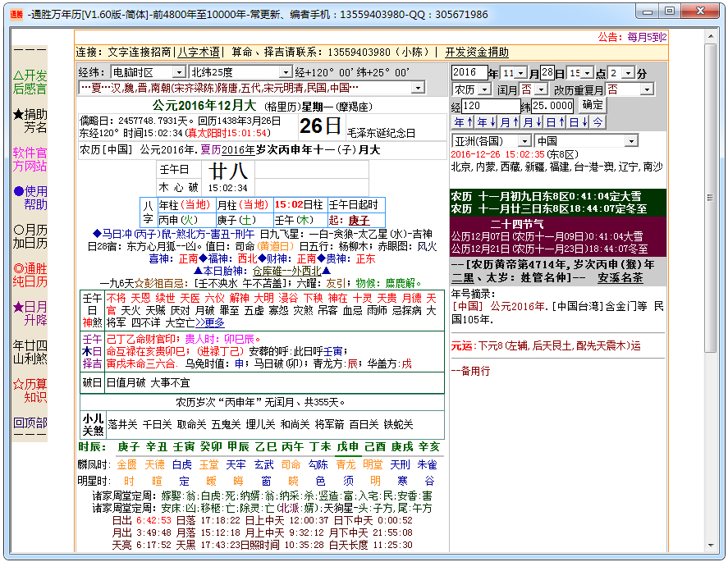
Task: Select the 戊申 hour in 时辰 row
Action: click(348, 447)
